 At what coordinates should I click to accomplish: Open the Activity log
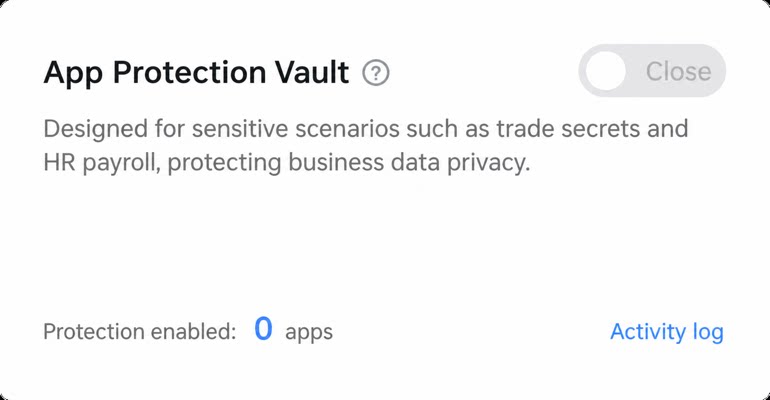[x=667, y=332]
